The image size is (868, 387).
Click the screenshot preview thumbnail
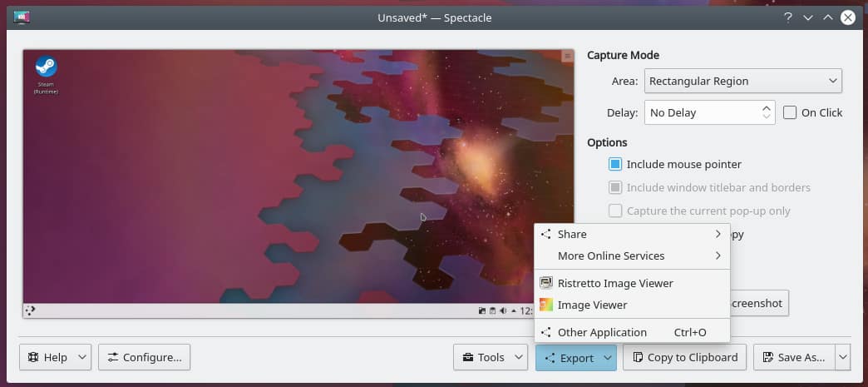[298, 184]
